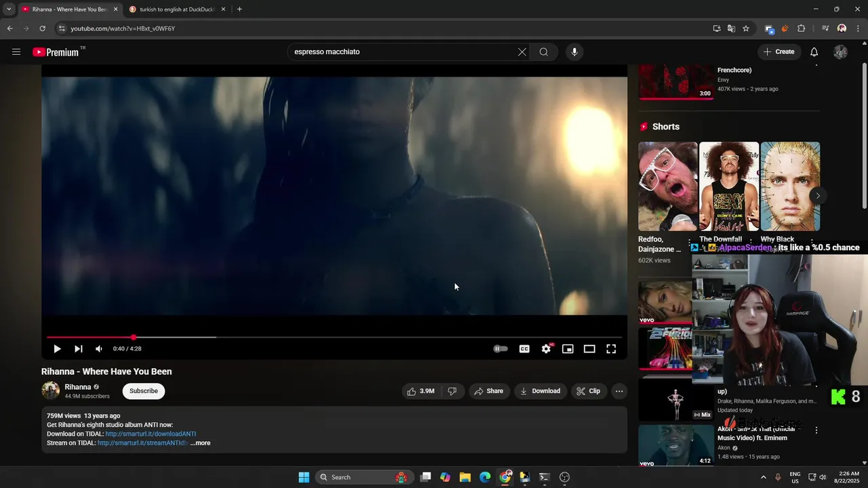Toggle closed captions in player

pos(524,349)
